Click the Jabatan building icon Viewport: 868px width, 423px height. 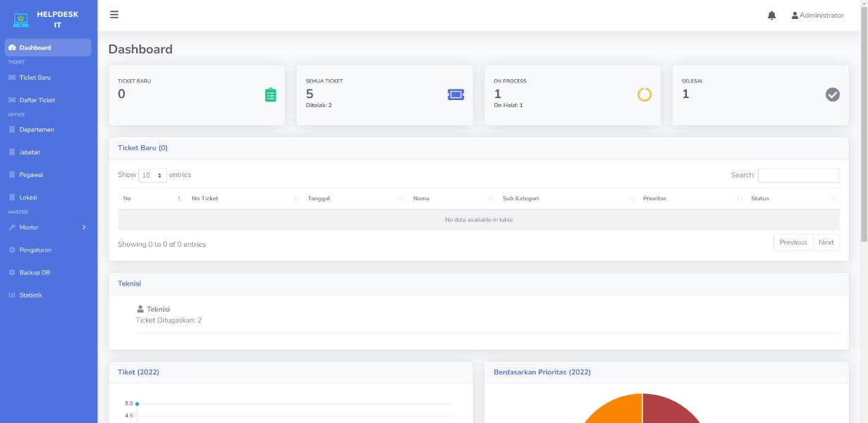(12, 152)
